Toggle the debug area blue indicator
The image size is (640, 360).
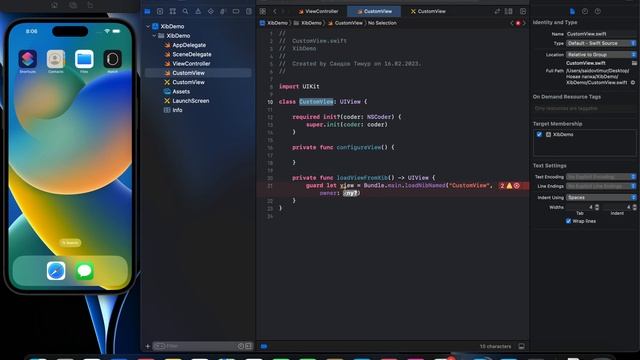[264, 346]
